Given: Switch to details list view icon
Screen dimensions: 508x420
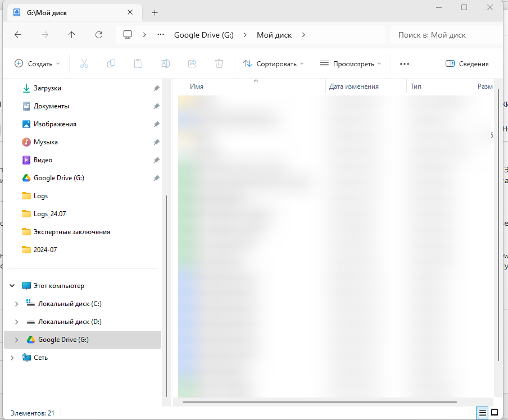Looking at the screenshot, I should (x=482, y=413).
